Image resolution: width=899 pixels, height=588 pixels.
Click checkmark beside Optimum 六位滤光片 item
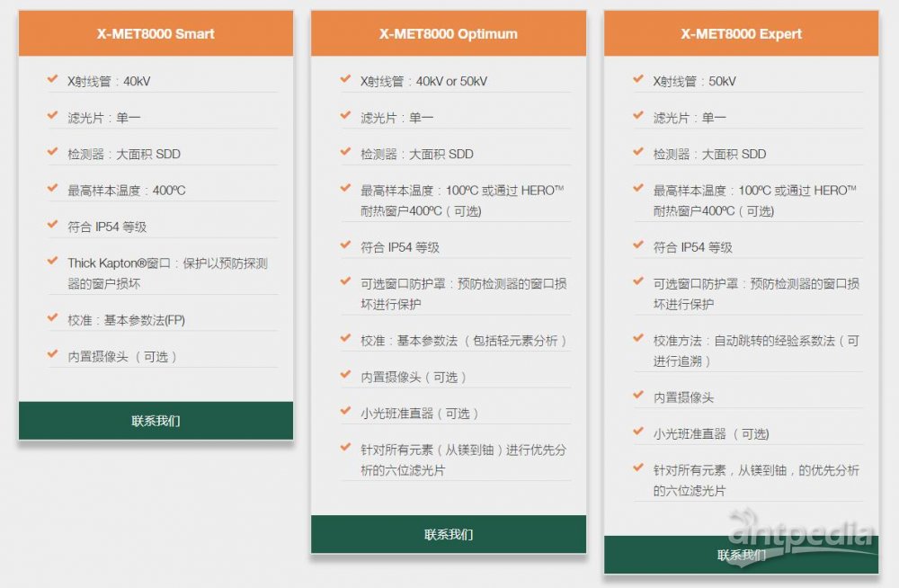[345, 447]
